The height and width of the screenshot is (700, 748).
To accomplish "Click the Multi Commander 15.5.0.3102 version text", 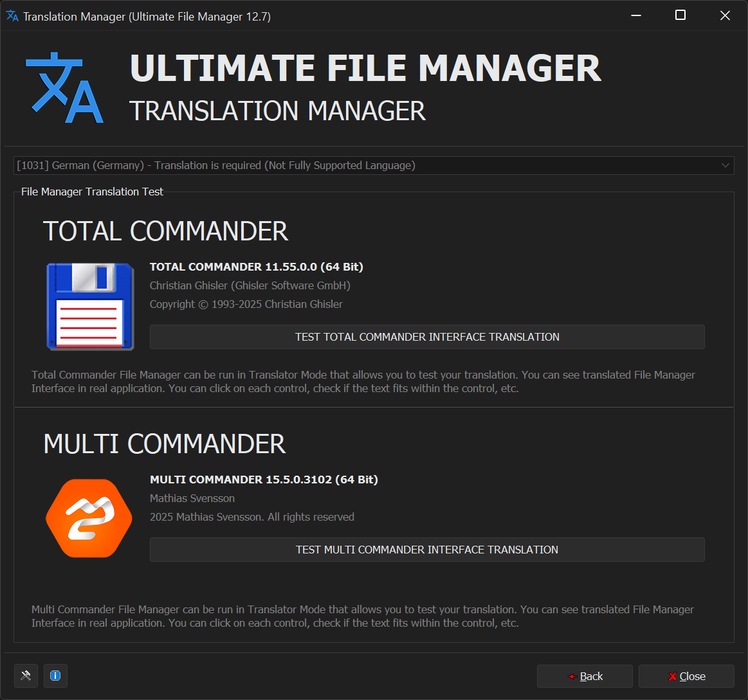I will click(x=264, y=480).
